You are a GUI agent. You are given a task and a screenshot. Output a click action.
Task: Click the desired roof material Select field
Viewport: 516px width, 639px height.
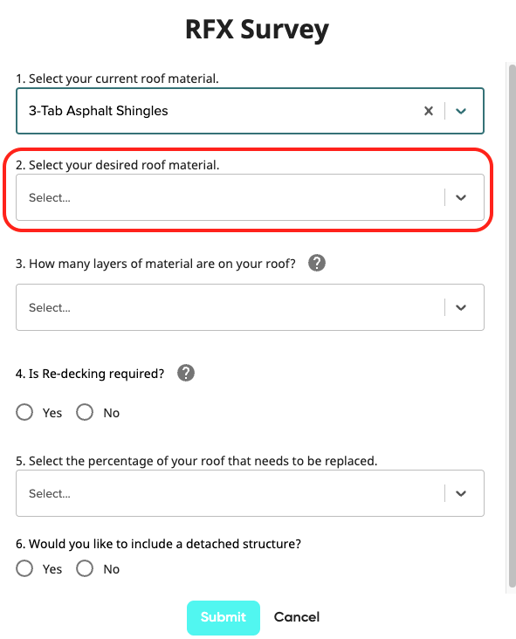point(250,198)
